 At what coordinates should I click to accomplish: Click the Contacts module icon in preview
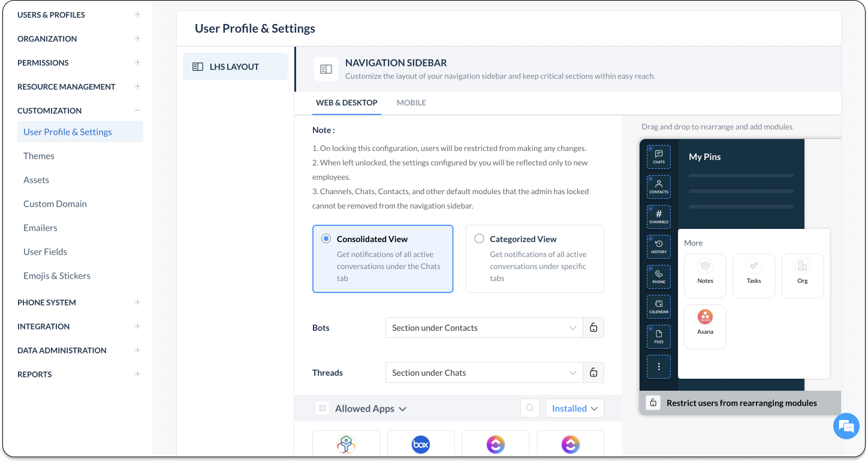(659, 187)
